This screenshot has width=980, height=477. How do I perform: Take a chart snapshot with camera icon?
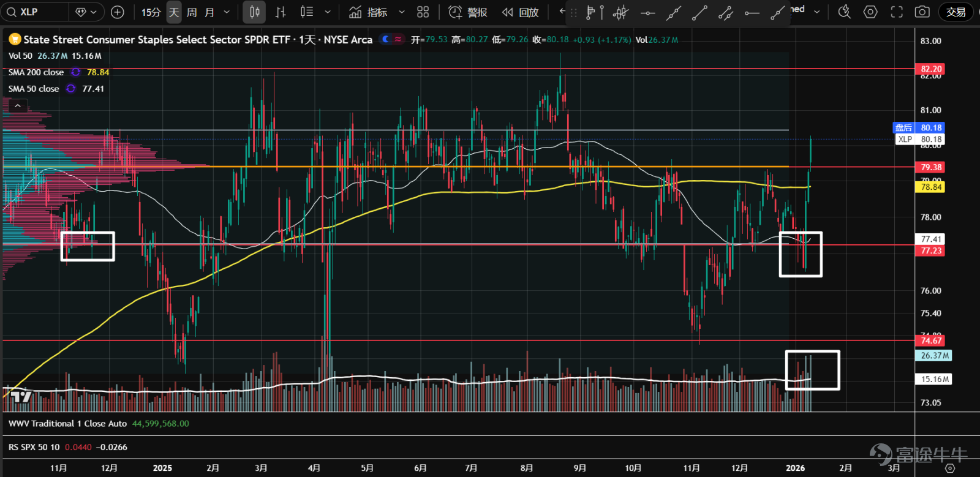922,12
